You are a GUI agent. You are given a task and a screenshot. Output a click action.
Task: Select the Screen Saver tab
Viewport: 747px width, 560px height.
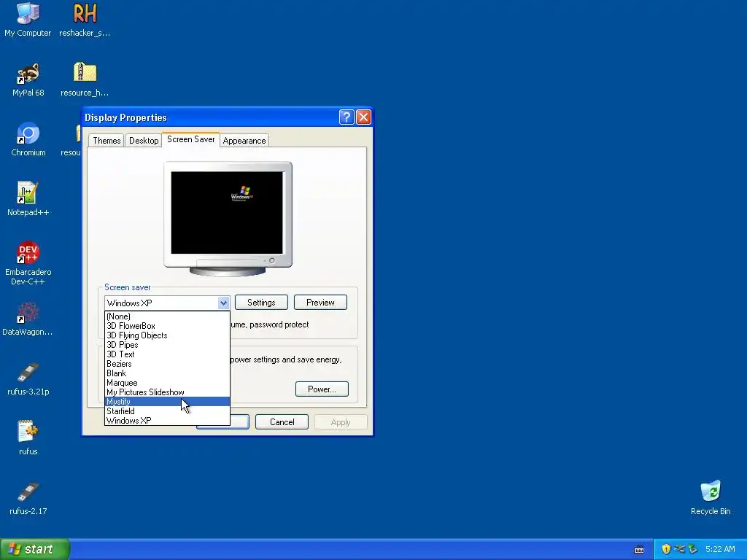pyautogui.click(x=190, y=139)
